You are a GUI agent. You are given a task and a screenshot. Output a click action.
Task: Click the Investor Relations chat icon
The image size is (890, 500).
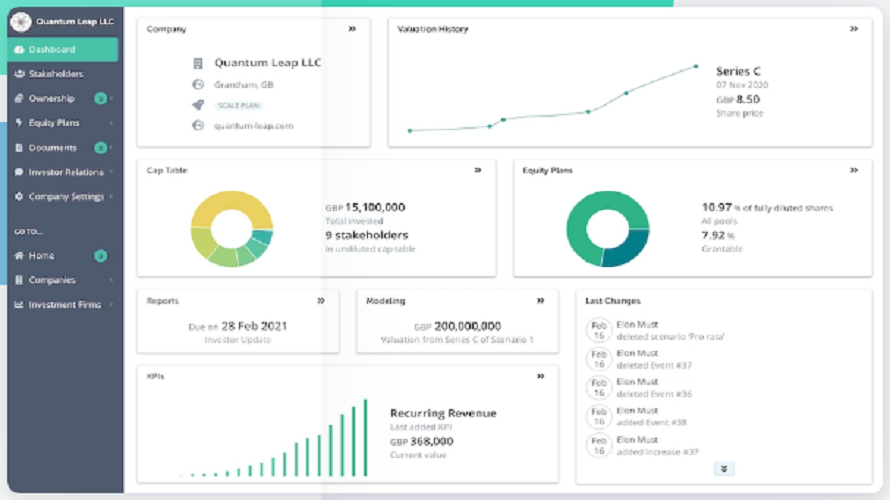19,172
